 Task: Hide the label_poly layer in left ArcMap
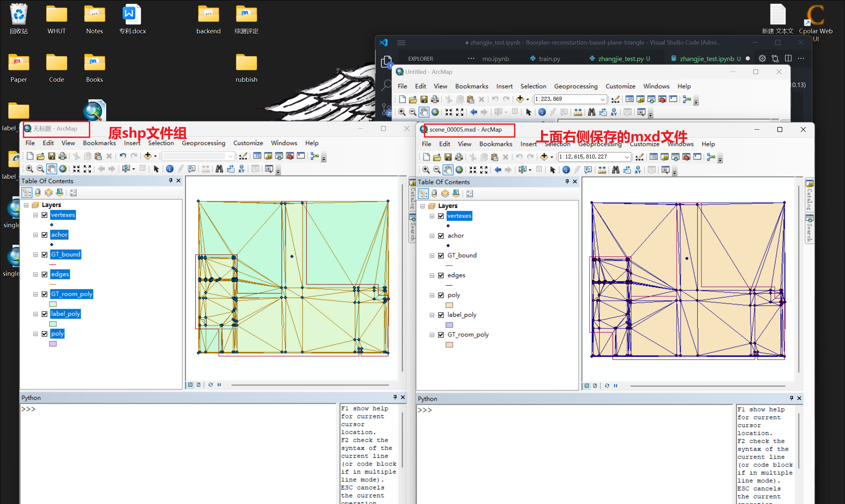pos(45,314)
